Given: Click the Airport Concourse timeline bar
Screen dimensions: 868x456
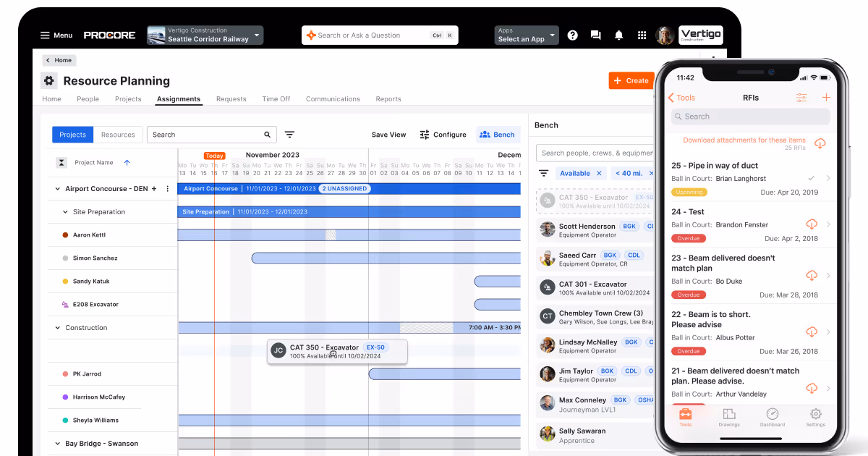Looking at the screenshot, I should click(x=349, y=189).
